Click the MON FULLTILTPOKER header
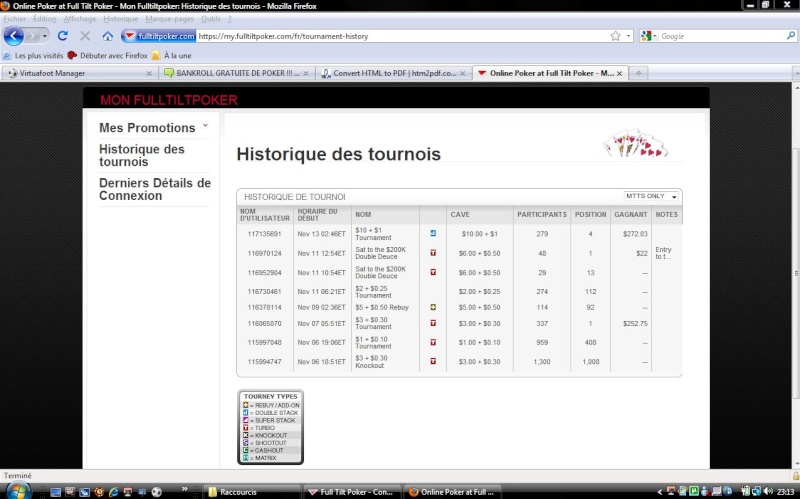Image resolution: width=800 pixels, height=499 pixels. pyautogui.click(x=169, y=100)
